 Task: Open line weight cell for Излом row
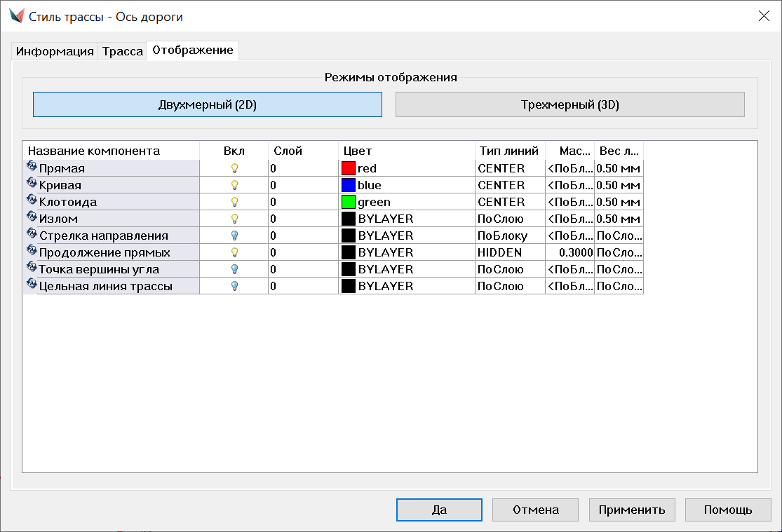click(x=618, y=219)
